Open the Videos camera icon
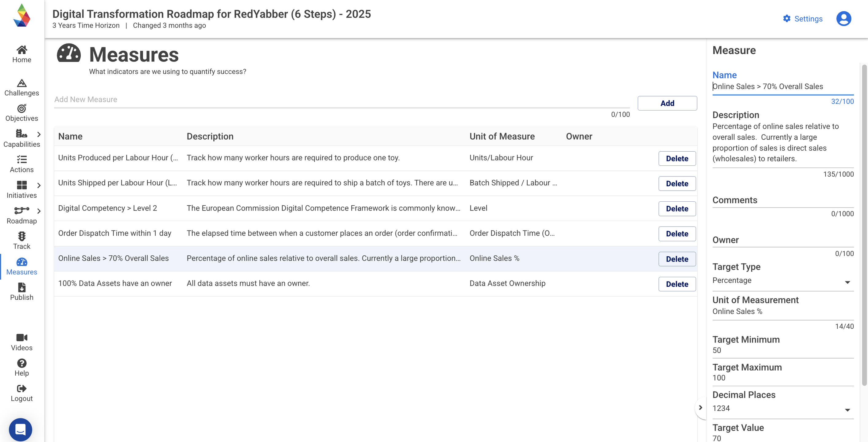868x442 pixels. coord(21,338)
